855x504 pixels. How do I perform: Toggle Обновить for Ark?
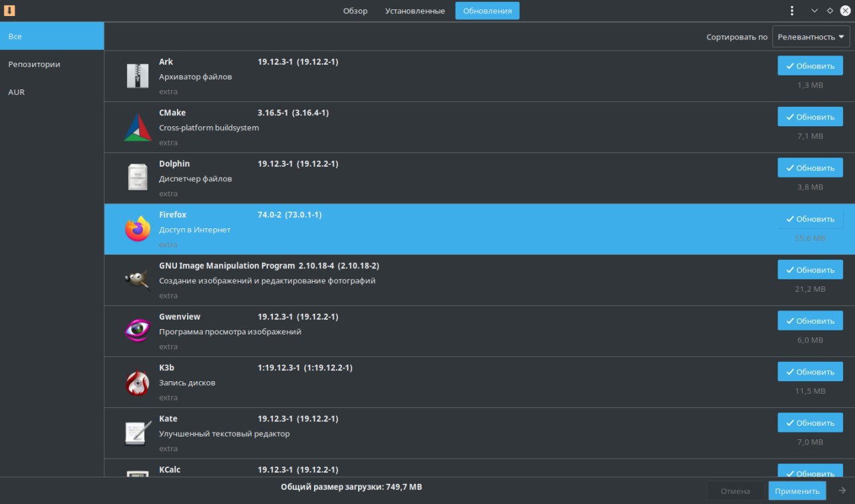click(810, 66)
